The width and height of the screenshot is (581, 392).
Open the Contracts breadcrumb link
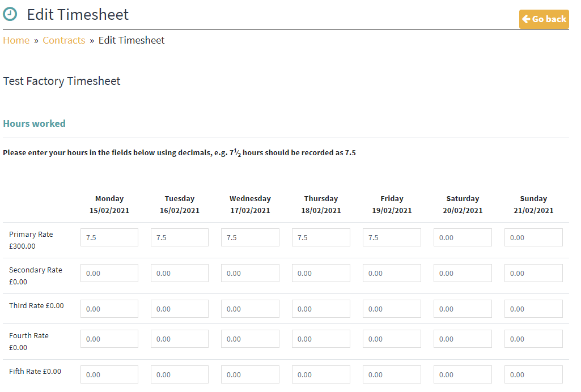pos(63,40)
